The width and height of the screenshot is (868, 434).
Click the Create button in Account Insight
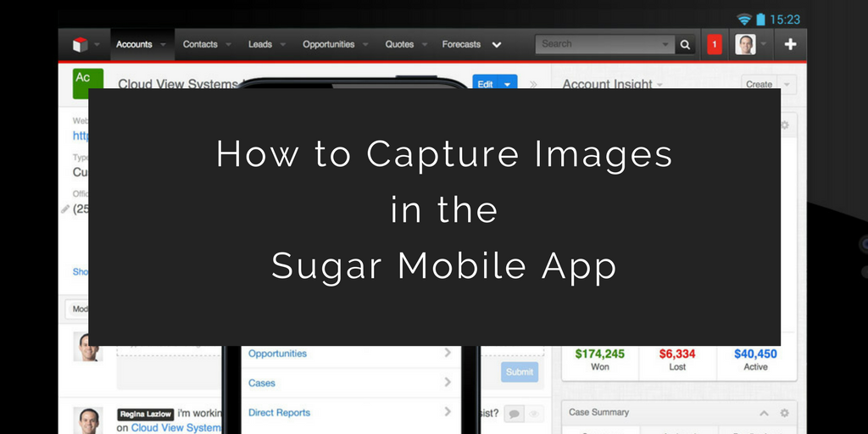759,84
